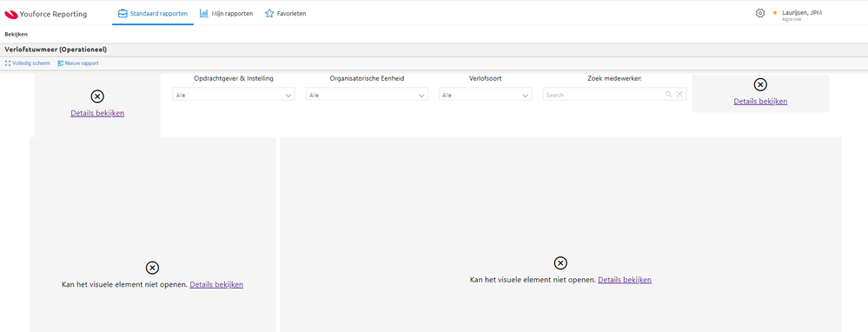Switch to Mijn rapporten tab
The height and width of the screenshot is (332, 868).
227,13
